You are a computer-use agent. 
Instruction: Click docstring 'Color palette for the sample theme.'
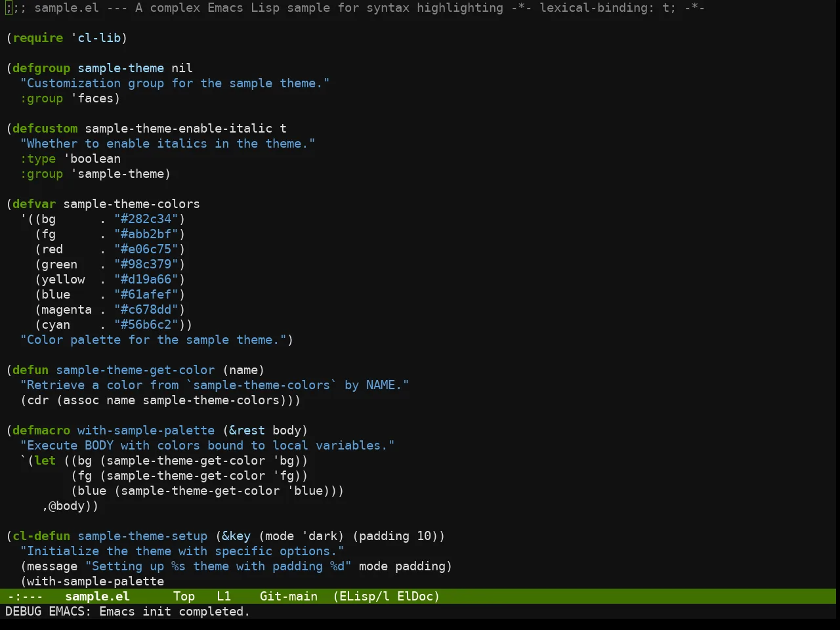154,340
